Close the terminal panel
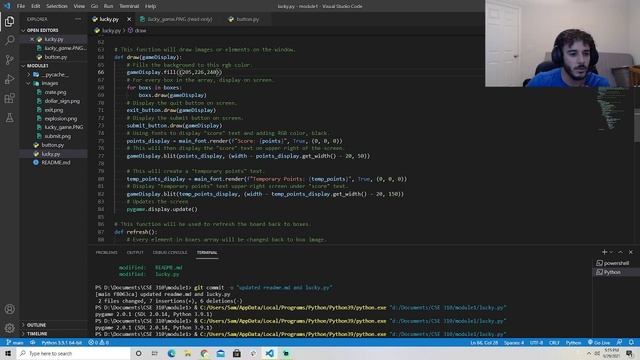640x360 pixels. click(x=631, y=252)
